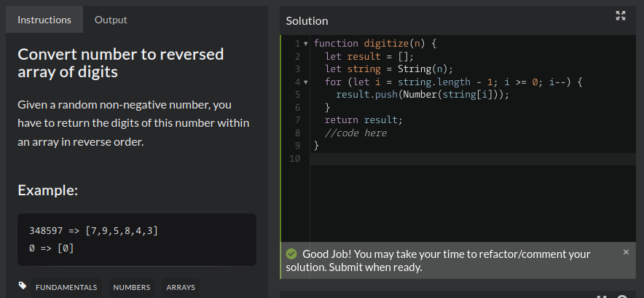Place cursor on empty line 10

click(x=472, y=159)
